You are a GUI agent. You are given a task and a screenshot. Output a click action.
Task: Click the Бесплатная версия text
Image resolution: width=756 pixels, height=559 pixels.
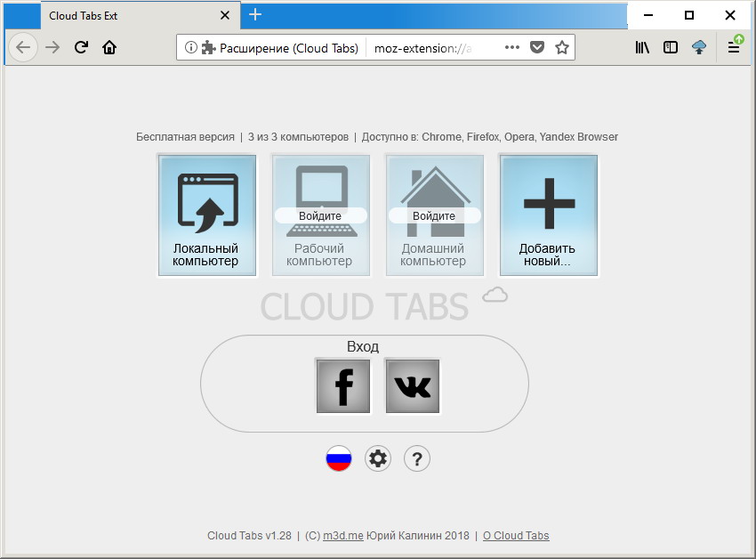click(185, 137)
